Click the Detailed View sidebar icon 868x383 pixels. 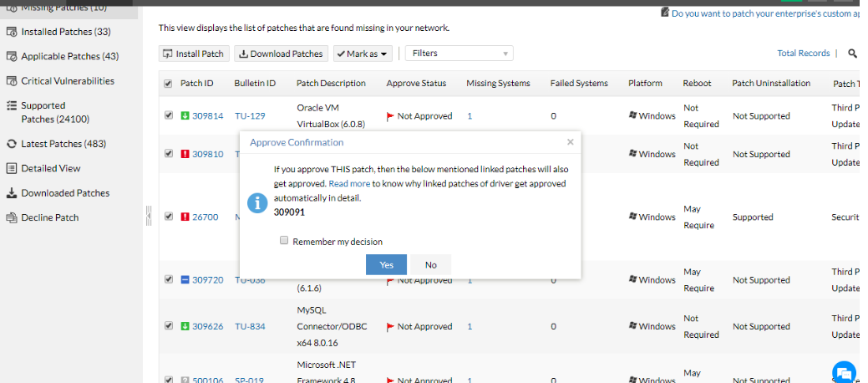(x=12, y=168)
